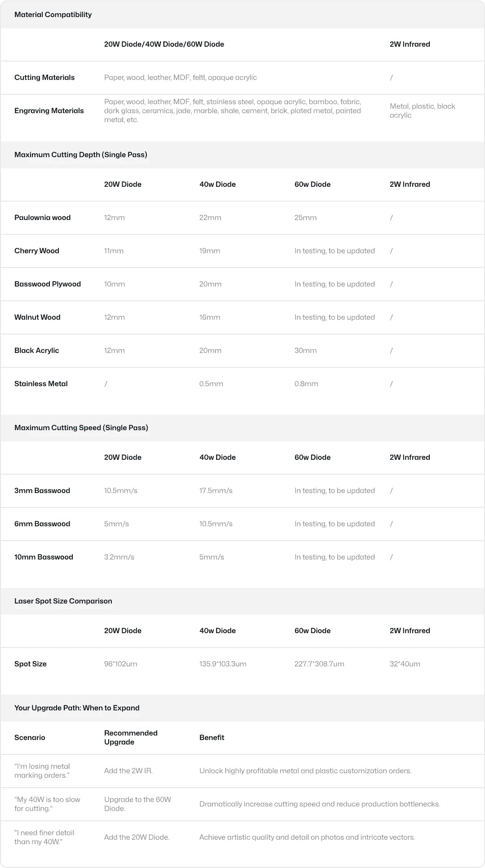485x868 pixels.
Task: Select the Cutting Materials row label
Action: 44,77
